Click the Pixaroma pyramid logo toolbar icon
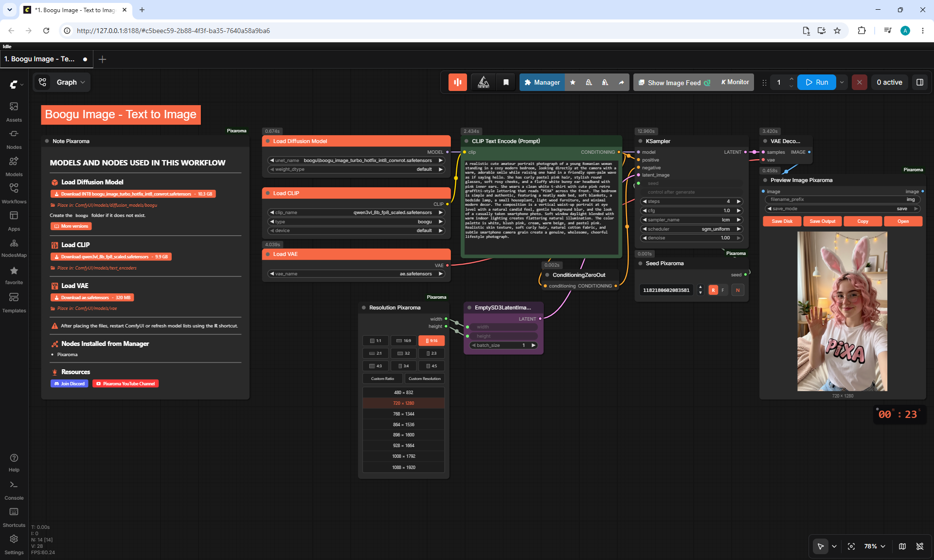 [483, 82]
